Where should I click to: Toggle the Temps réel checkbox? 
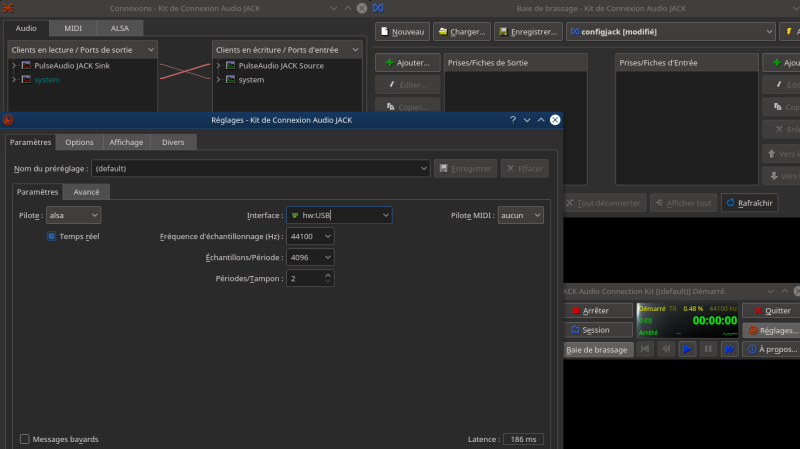(x=52, y=237)
